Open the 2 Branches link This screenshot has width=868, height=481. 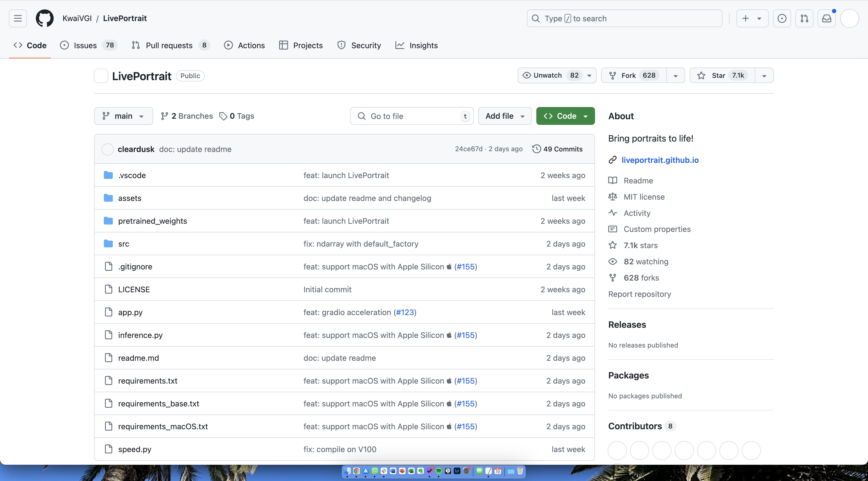click(187, 116)
